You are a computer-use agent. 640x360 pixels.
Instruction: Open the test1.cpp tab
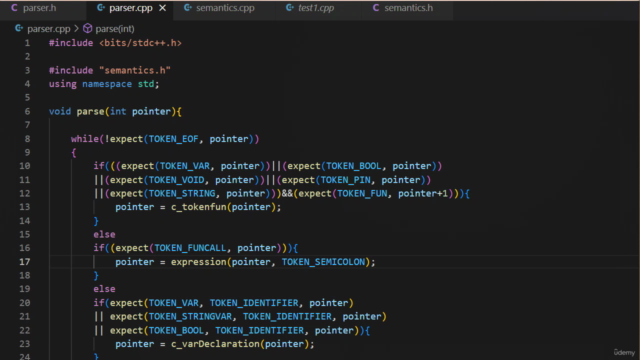[x=316, y=8]
